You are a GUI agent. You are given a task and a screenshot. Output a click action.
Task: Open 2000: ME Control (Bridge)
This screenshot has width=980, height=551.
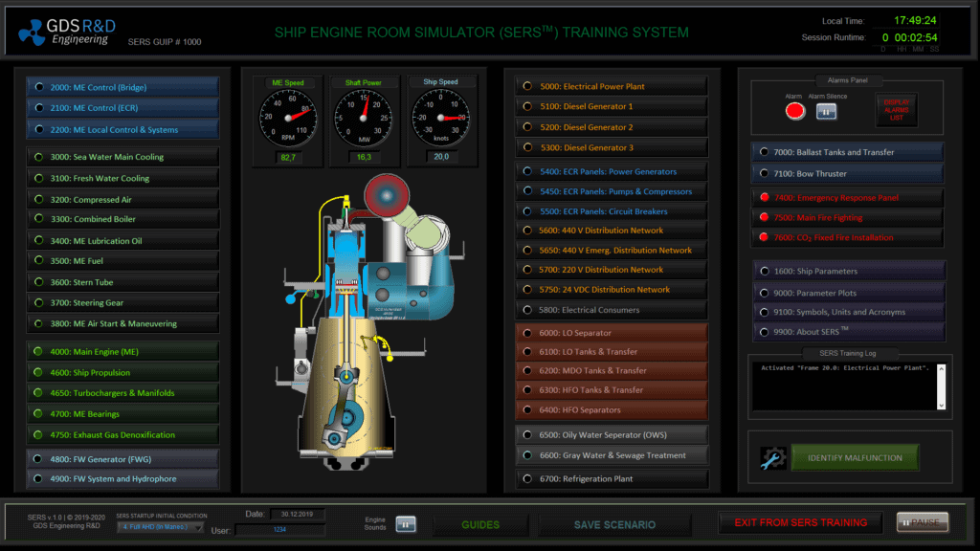[x=122, y=87]
